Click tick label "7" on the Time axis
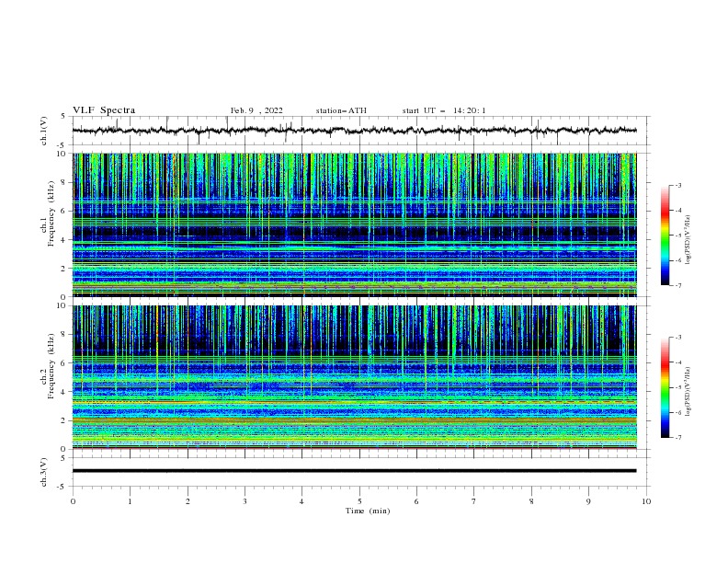 coord(474,501)
